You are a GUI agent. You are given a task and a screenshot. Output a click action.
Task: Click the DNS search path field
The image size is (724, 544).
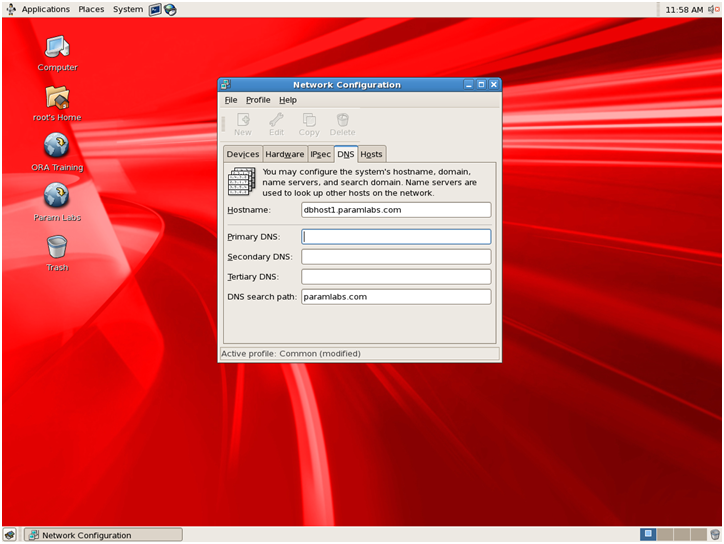point(396,296)
